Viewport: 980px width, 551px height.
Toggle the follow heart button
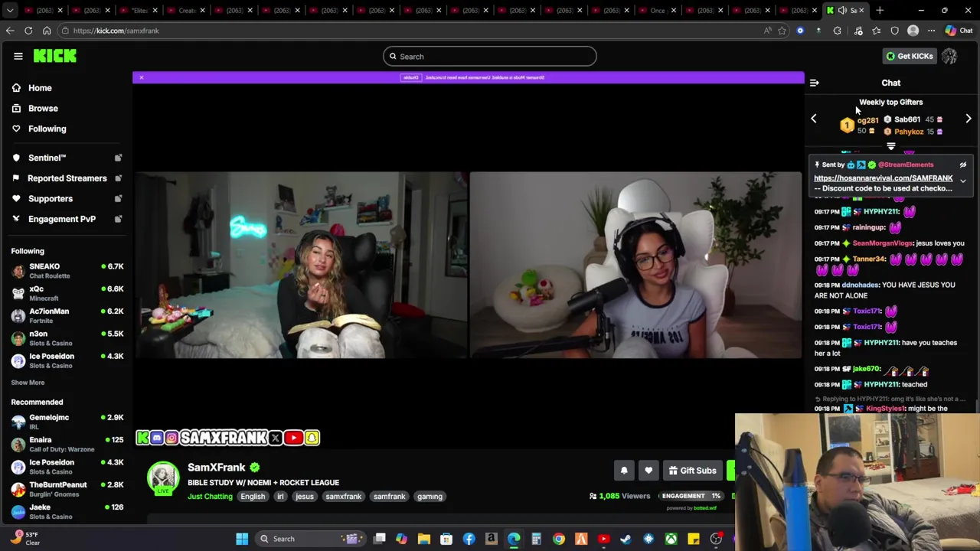click(648, 471)
